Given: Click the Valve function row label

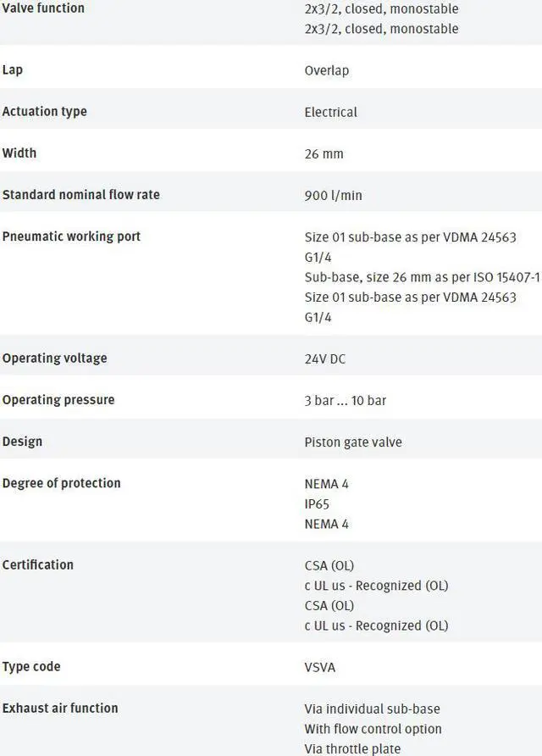Looking at the screenshot, I should point(43,8).
